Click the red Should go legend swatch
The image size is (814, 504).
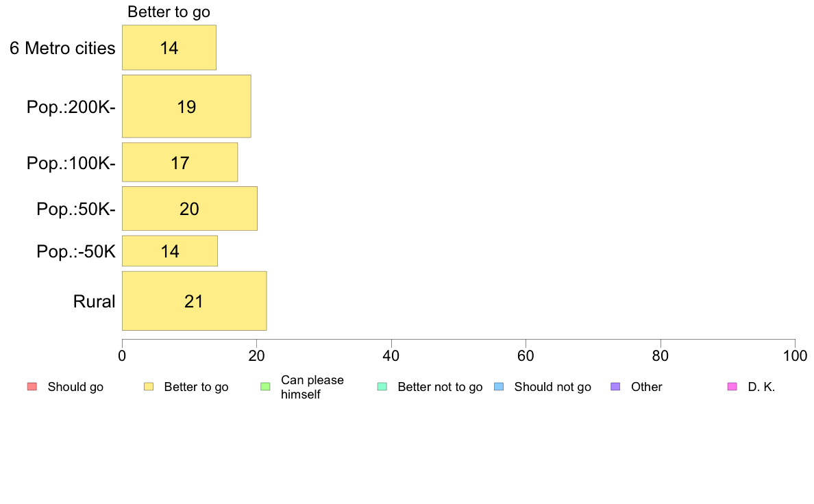pos(32,387)
